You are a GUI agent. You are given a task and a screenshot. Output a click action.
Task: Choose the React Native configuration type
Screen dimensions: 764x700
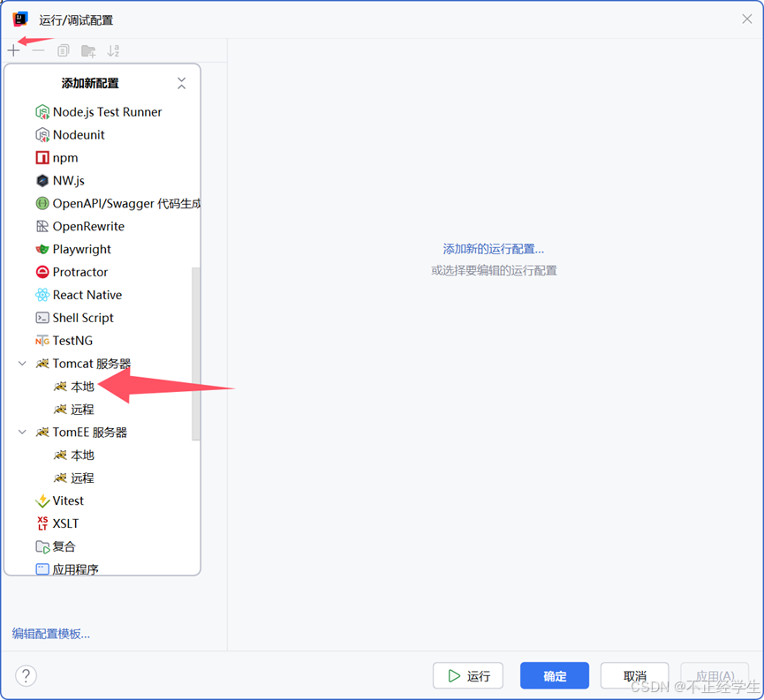point(87,295)
